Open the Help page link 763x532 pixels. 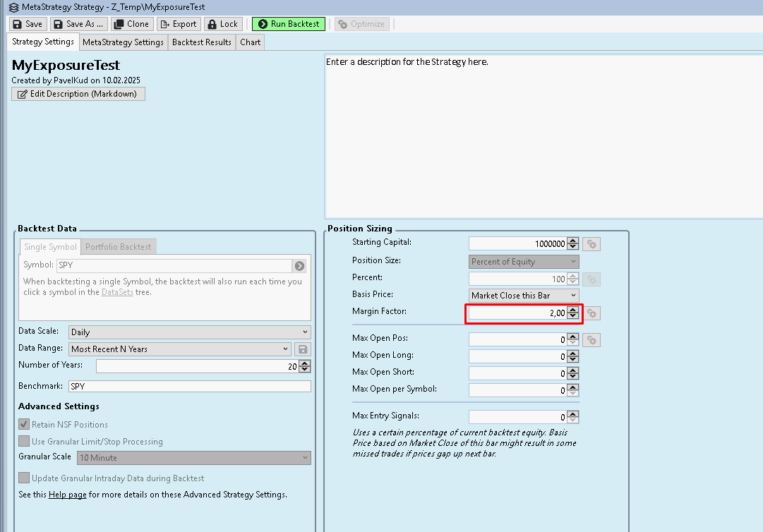click(x=67, y=495)
